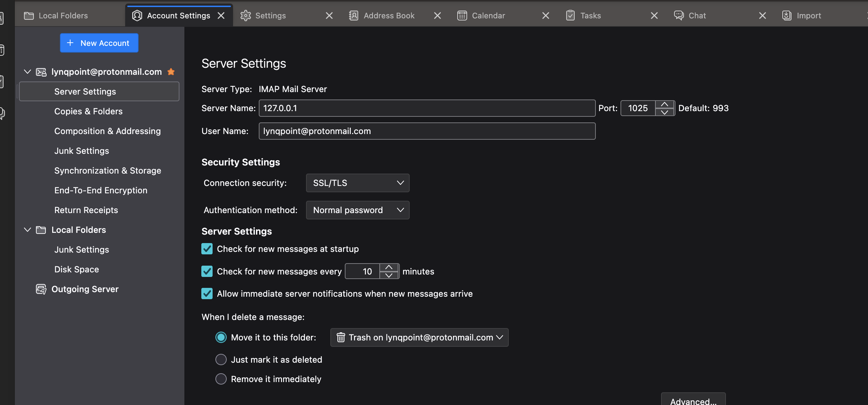
Task: Click the Tasks tab clipboard icon
Action: [570, 16]
